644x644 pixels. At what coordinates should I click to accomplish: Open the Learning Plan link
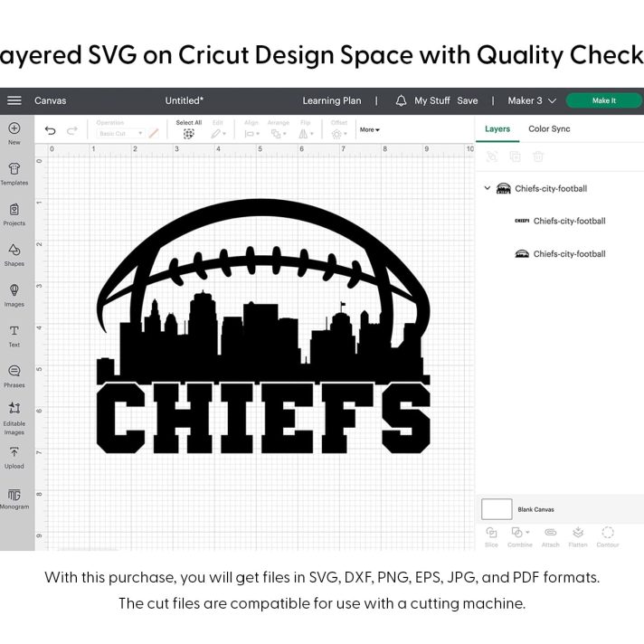click(x=332, y=100)
